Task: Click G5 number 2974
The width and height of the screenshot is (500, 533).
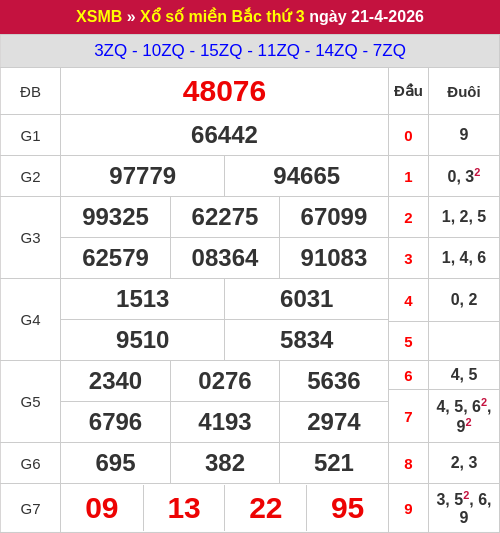Action: (x=334, y=422)
